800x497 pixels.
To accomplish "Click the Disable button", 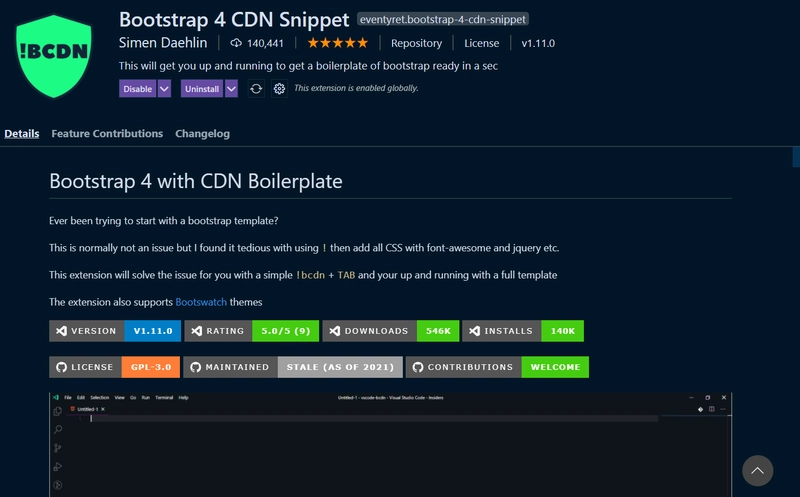I will pos(138,89).
